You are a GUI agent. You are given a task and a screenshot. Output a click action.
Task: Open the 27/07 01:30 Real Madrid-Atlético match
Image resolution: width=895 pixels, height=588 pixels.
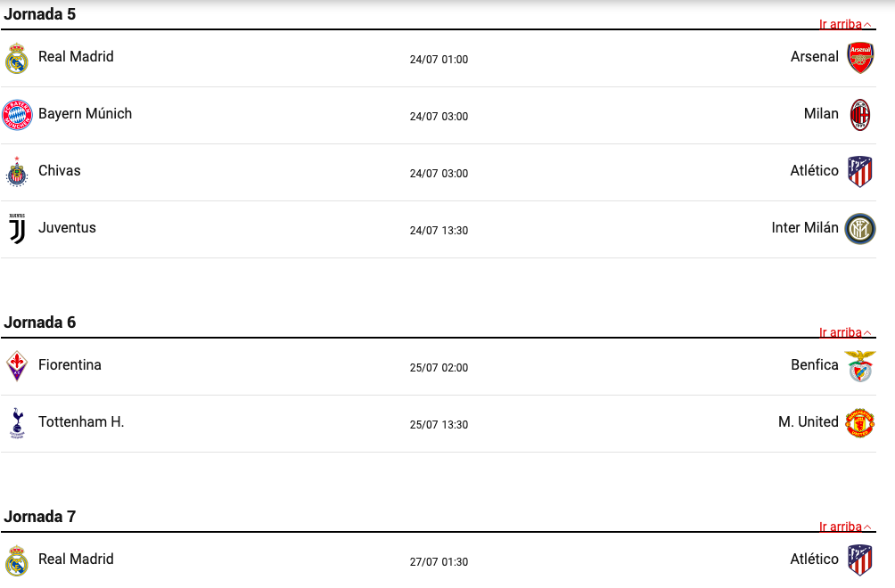point(439,562)
